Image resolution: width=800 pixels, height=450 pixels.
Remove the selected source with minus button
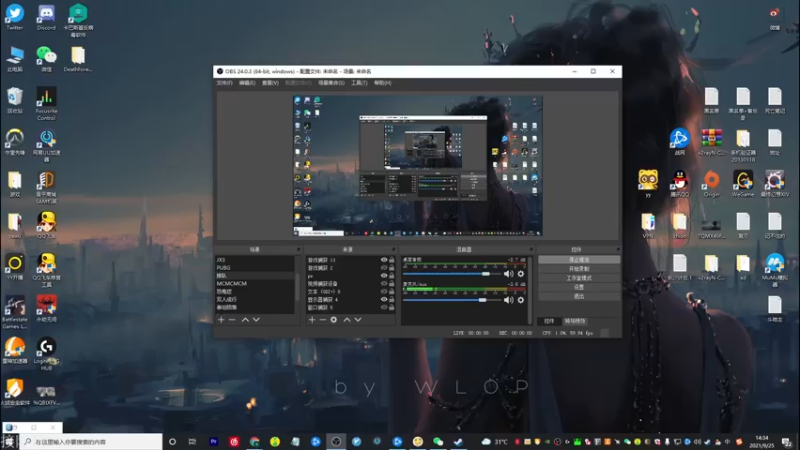point(322,319)
